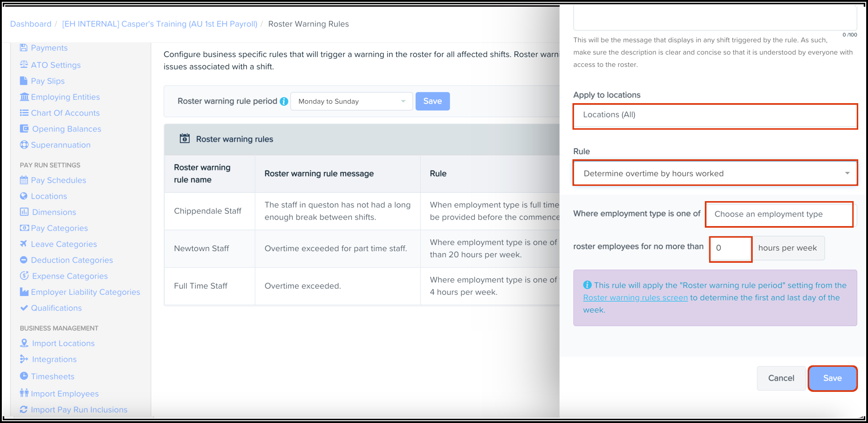868x423 pixels.
Task: Click the Pay Schedules calendar icon
Action: pyautogui.click(x=23, y=180)
